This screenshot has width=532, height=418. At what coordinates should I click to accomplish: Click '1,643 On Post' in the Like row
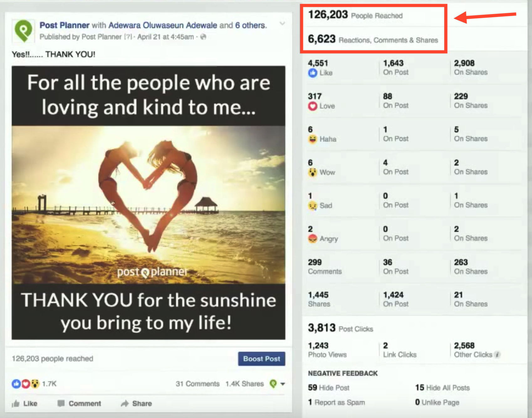click(396, 68)
